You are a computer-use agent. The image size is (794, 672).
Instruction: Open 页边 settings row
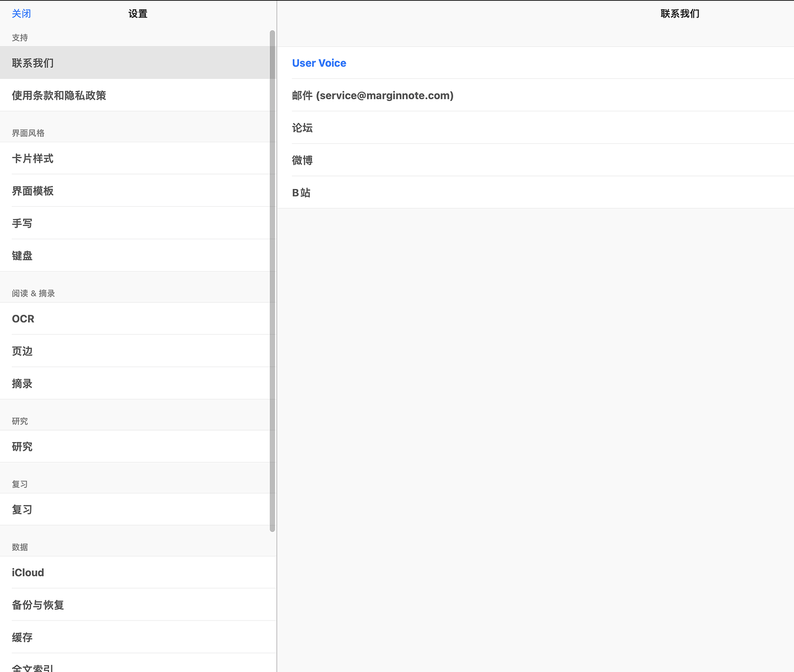(138, 351)
